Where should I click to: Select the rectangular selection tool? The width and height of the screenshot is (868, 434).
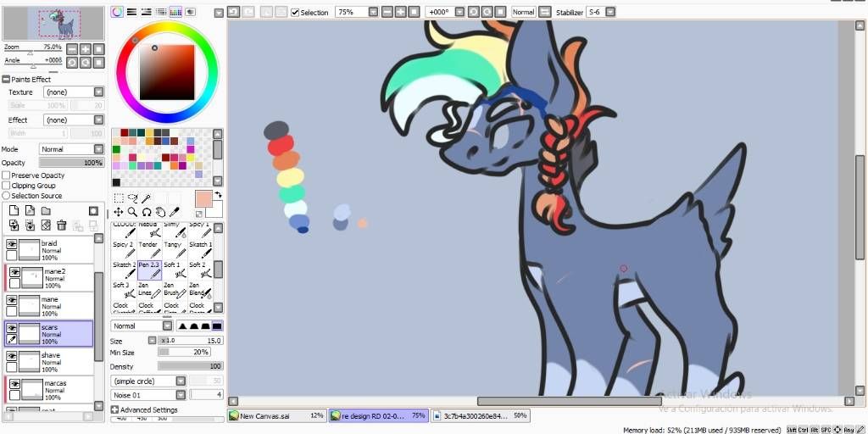tap(119, 198)
